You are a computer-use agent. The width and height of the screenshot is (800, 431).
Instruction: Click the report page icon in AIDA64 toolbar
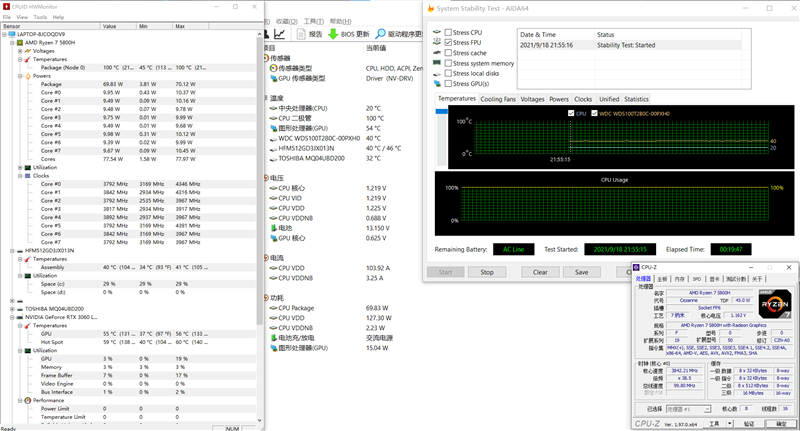click(x=301, y=34)
